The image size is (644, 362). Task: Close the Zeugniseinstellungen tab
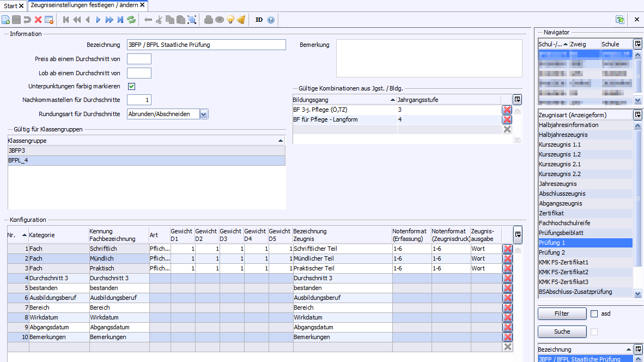click(x=142, y=5)
